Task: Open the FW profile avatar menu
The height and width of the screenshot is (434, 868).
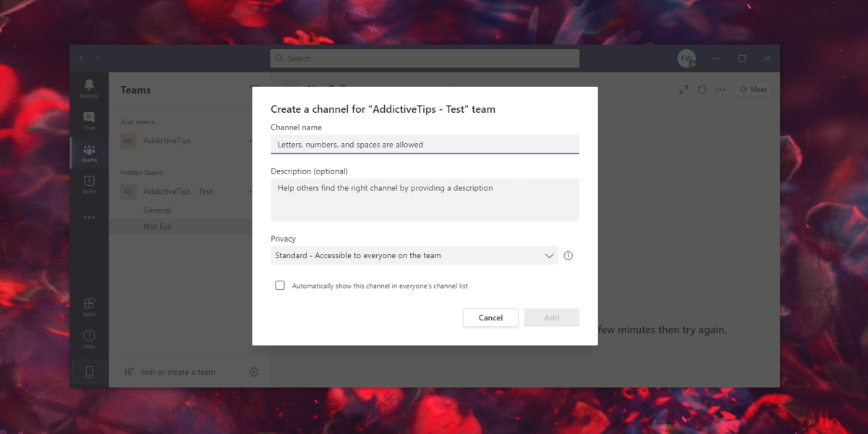Action: click(686, 59)
